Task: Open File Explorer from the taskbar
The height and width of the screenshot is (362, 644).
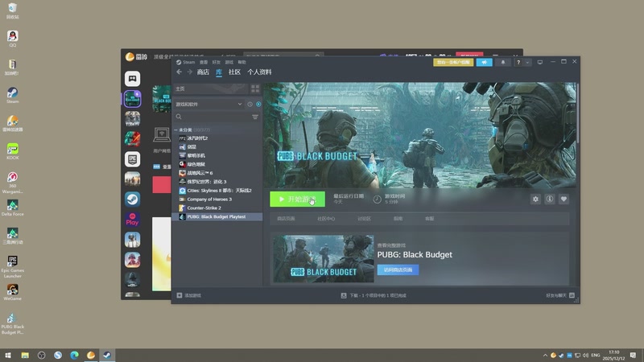Action: tap(25, 356)
